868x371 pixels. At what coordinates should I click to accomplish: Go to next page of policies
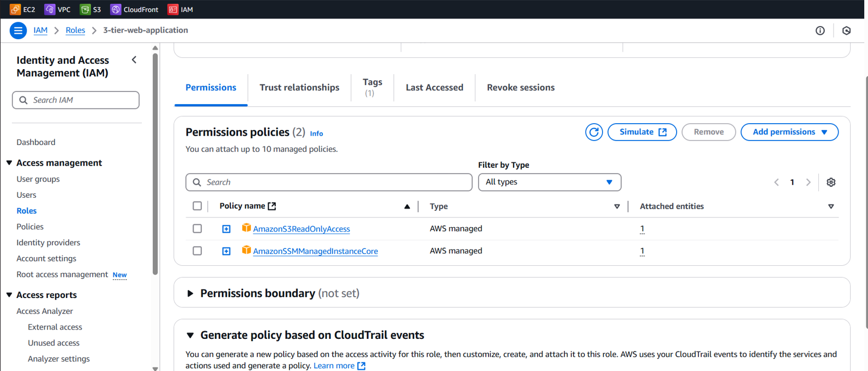[808, 182]
